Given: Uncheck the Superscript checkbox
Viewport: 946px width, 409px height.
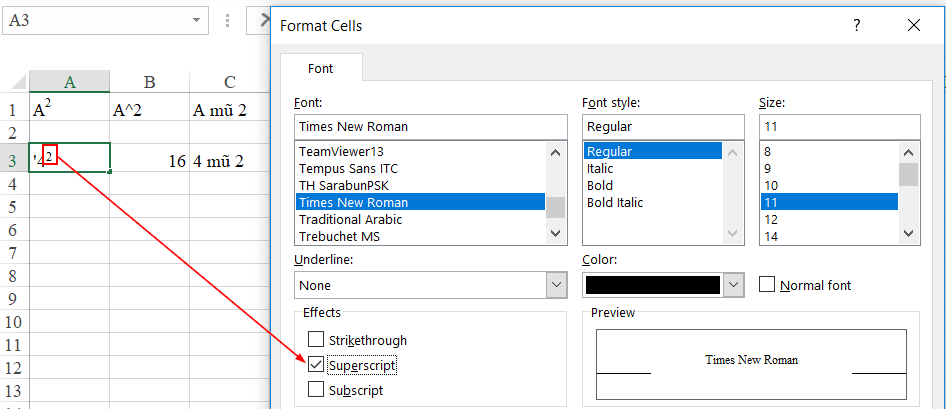Looking at the screenshot, I should coord(316,365).
